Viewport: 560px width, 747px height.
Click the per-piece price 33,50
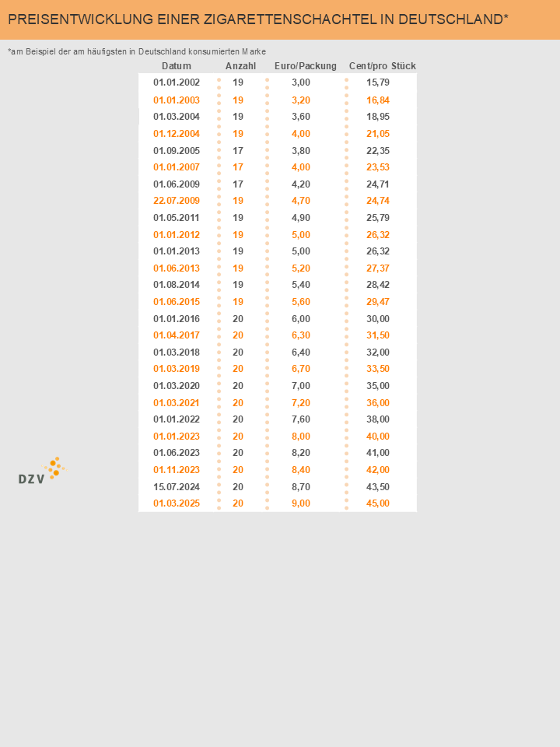(378, 369)
